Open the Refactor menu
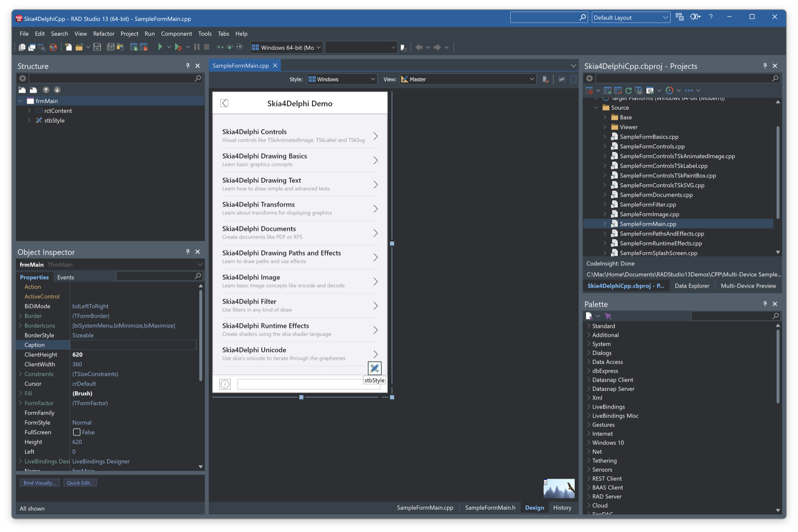798x532 pixels. (x=103, y=33)
